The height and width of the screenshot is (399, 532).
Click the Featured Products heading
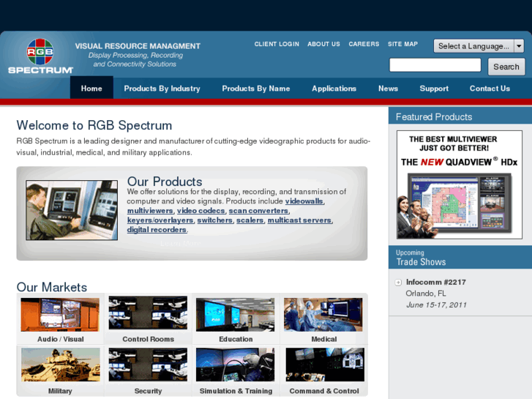click(x=434, y=117)
